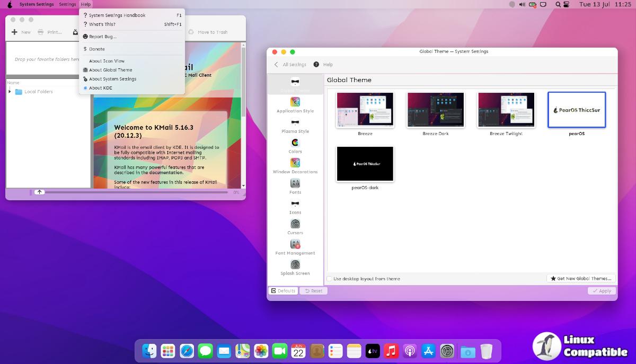Screen dimensions: 636x364
Task: Click the KMail progress bar
Action: click(x=138, y=192)
